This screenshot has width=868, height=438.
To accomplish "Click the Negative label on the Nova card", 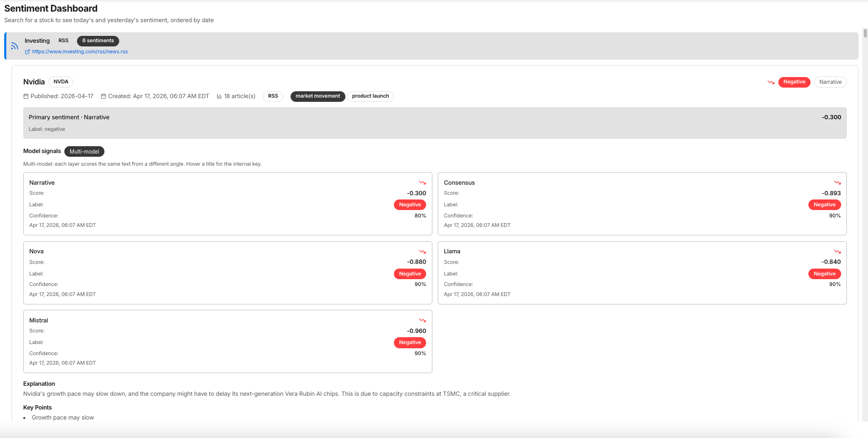I will 410,274.
